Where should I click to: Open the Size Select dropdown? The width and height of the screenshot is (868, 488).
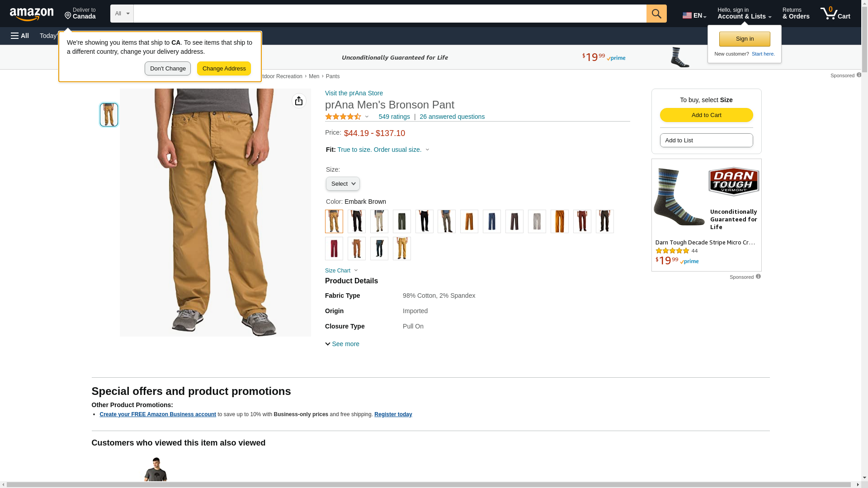pos(343,183)
